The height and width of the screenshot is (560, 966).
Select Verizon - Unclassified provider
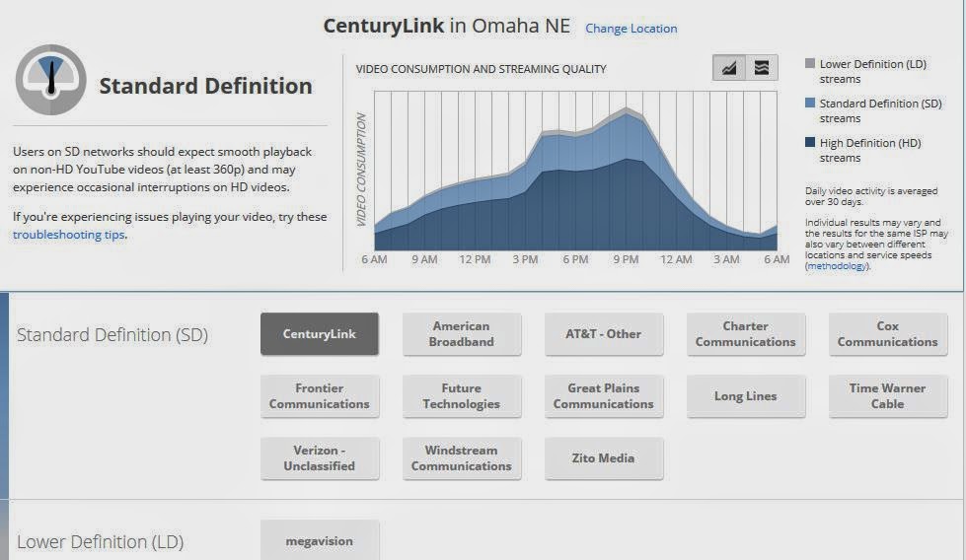tap(319, 457)
